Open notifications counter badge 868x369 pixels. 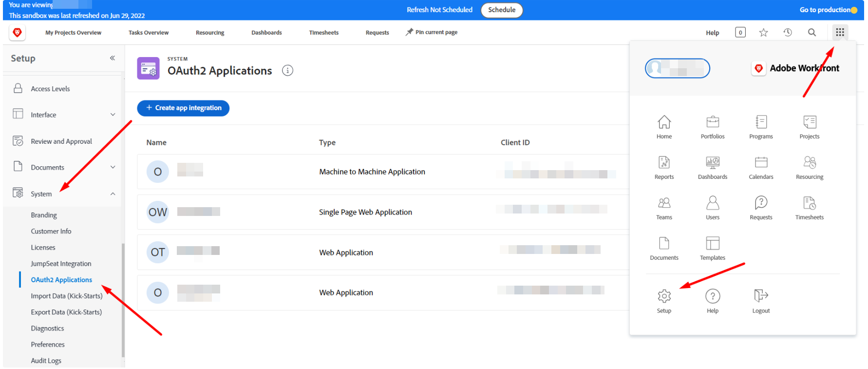point(740,33)
